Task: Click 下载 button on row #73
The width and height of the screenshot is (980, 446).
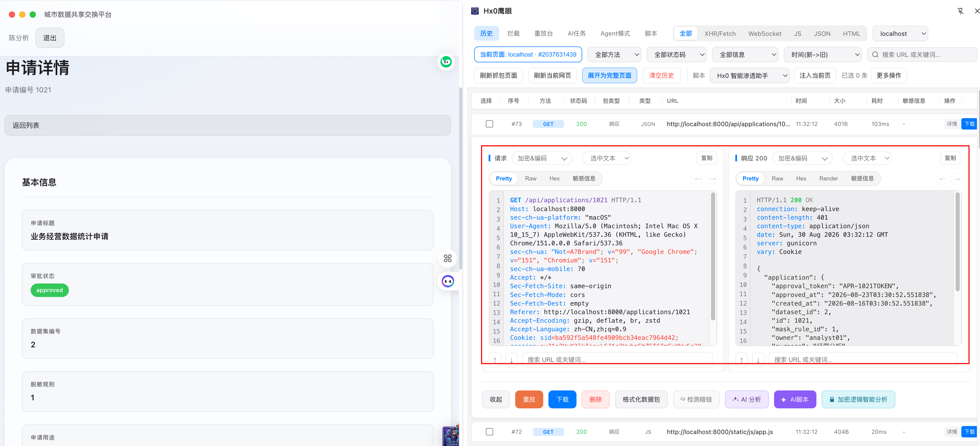Action: point(969,124)
